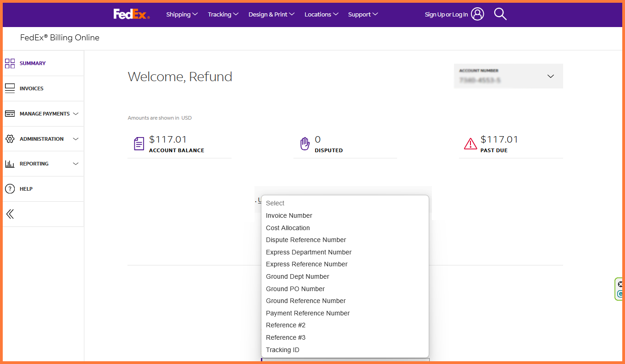This screenshot has height=364, width=625.
Task: Open the Support menu
Action: pos(363,14)
